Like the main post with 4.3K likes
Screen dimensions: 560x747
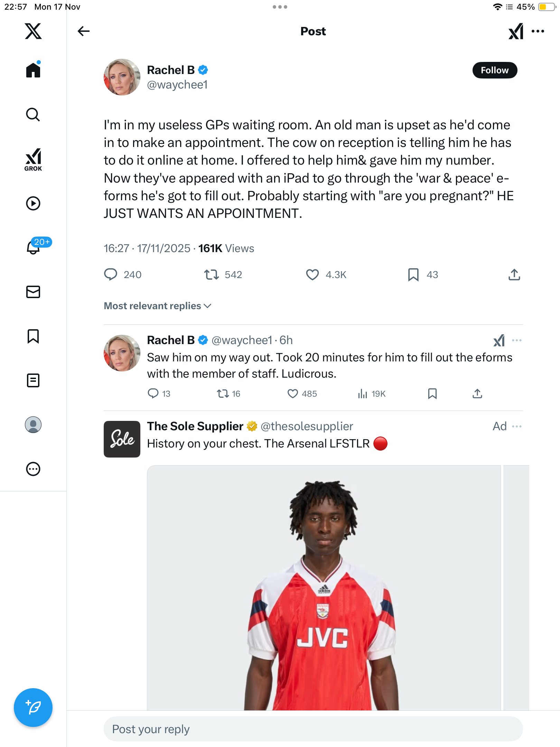click(312, 275)
